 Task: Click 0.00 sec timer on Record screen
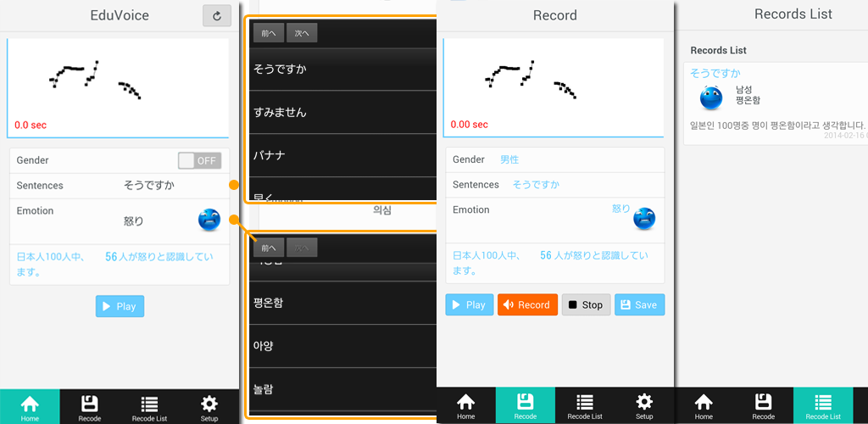point(470,125)
